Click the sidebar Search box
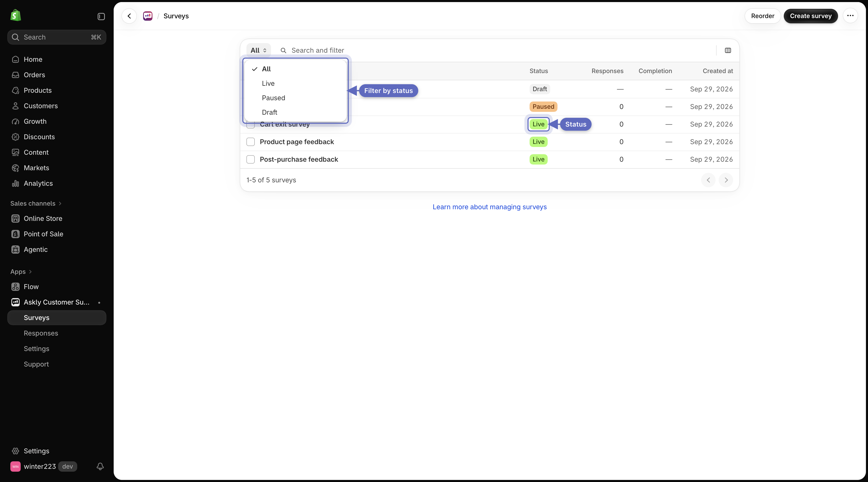The image size is (868, 482). [57, 37]
